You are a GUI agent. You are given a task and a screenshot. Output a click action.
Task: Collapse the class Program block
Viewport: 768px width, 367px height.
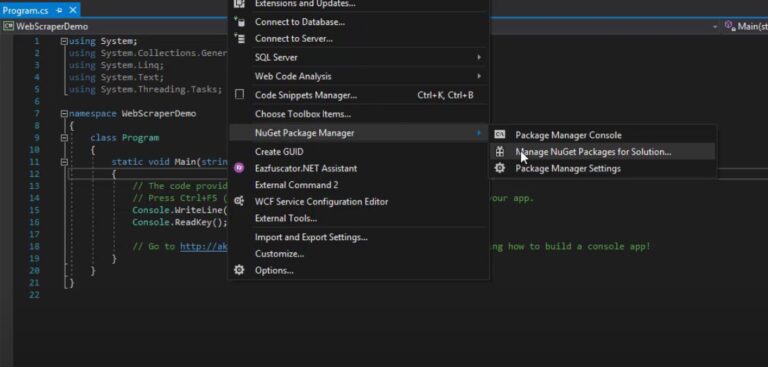[64, 138]
